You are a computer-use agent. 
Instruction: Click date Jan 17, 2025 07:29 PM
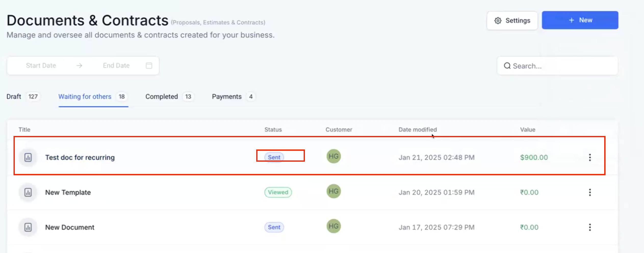click(436, 227)
